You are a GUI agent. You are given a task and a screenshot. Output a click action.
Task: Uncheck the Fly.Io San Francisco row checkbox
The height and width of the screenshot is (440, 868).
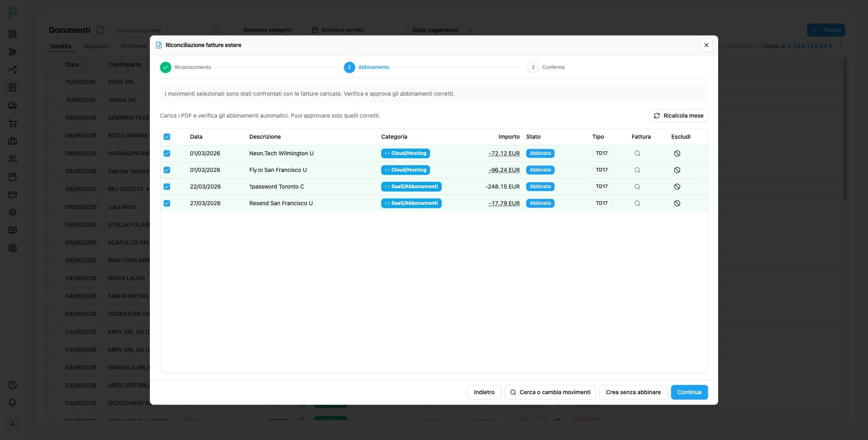pos(167,170)
